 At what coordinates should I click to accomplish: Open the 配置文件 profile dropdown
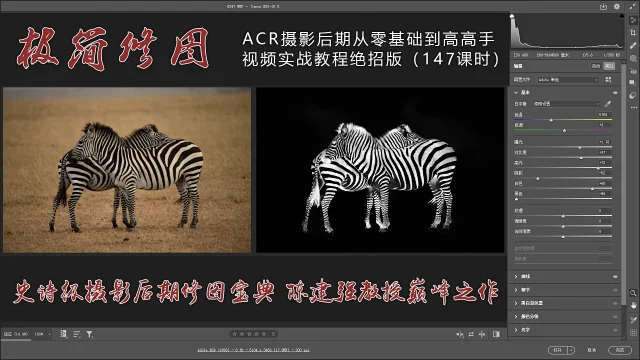click(x=568, y=80)
